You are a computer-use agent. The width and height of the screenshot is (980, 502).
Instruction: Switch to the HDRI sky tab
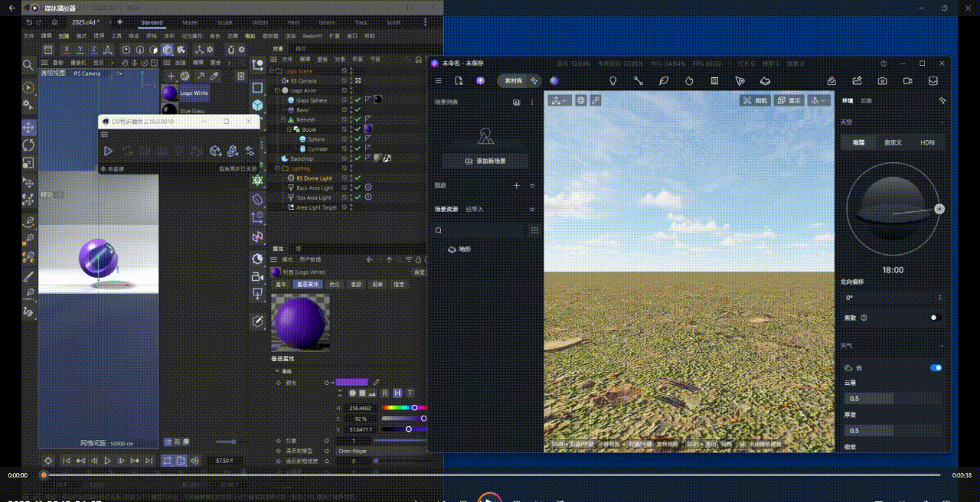point(927,142)
